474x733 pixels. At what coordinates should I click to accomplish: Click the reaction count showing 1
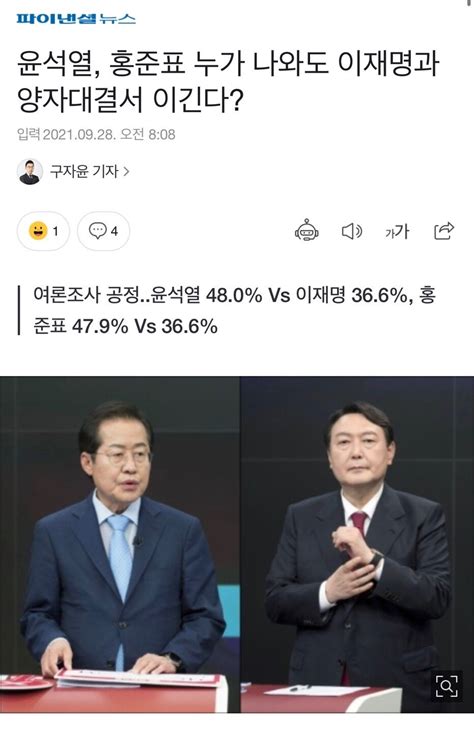tap(56, 231)
